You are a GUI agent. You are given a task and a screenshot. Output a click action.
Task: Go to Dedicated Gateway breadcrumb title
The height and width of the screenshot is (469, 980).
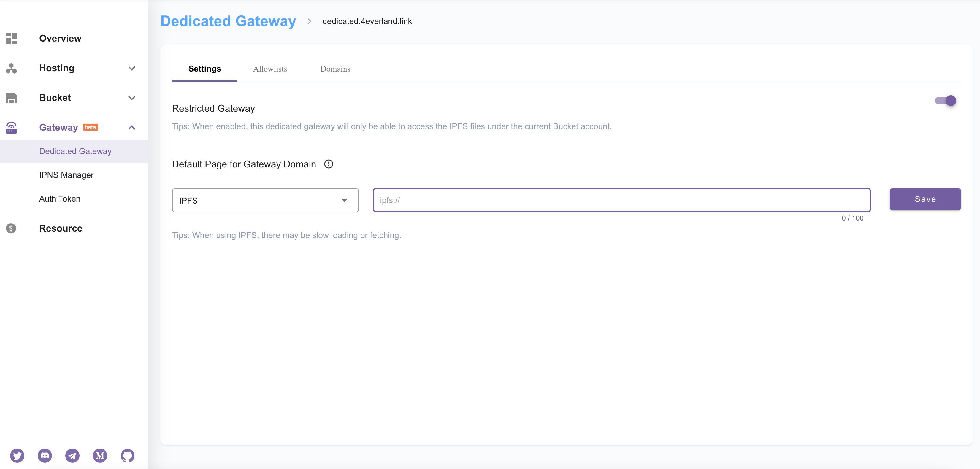(228, 21)
